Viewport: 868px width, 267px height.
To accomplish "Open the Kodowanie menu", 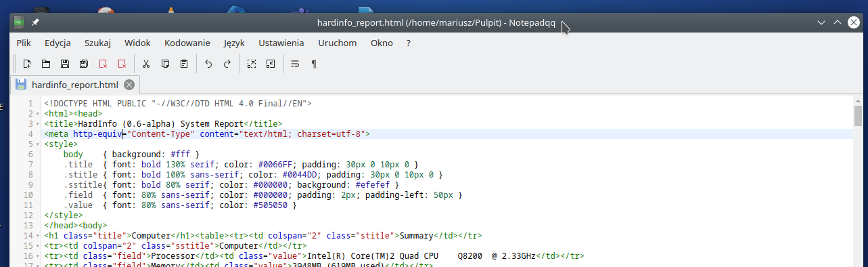I will click(187, 43).
